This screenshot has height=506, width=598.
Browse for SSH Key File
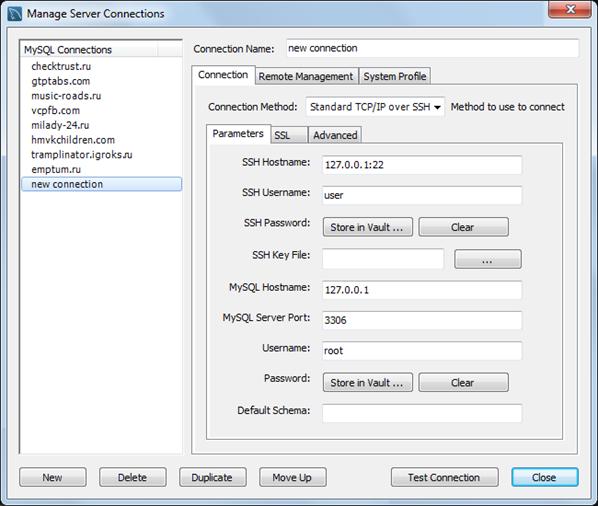click(x=488, y=259)
